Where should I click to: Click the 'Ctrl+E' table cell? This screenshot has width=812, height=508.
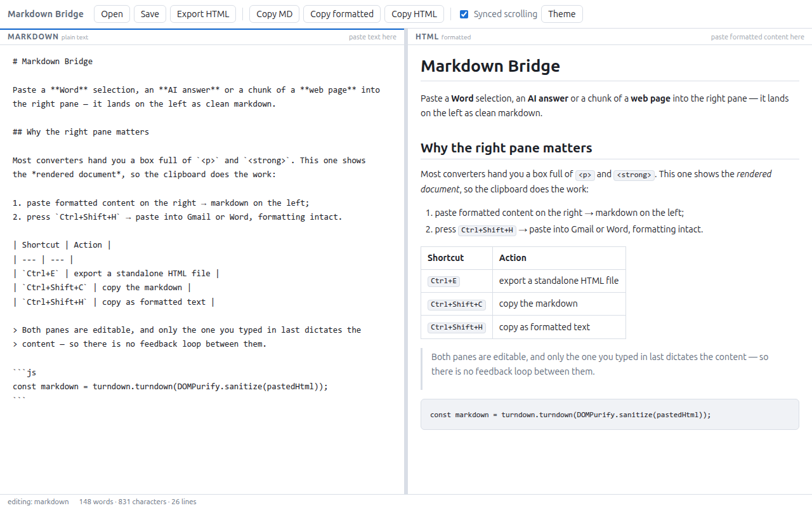point(457,281)
